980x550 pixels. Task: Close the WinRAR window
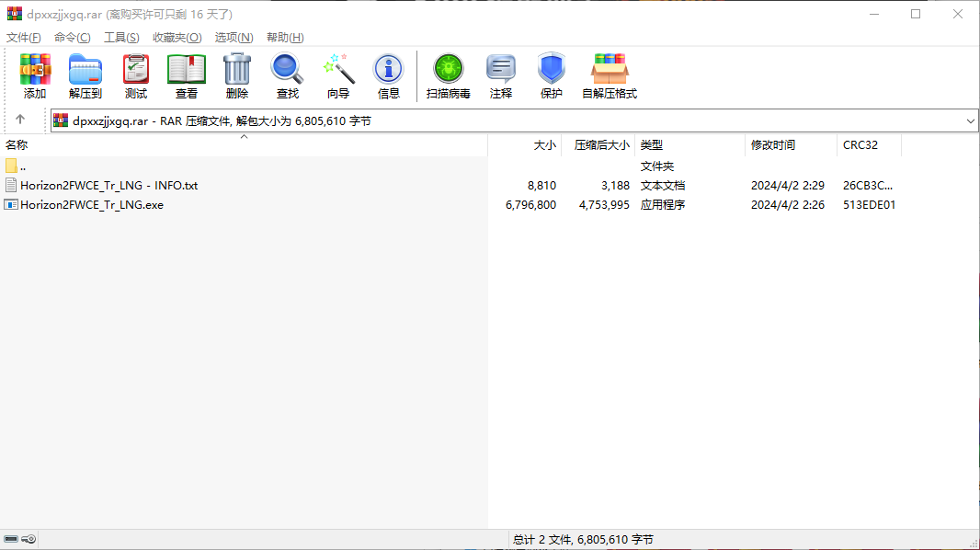pos(958,14)
